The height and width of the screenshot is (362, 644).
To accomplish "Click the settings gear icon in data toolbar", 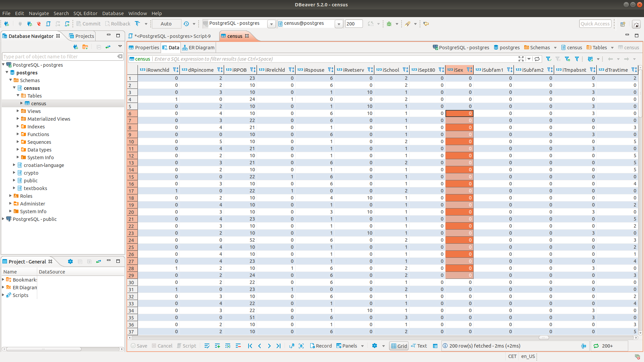I will tap(374, 345).
